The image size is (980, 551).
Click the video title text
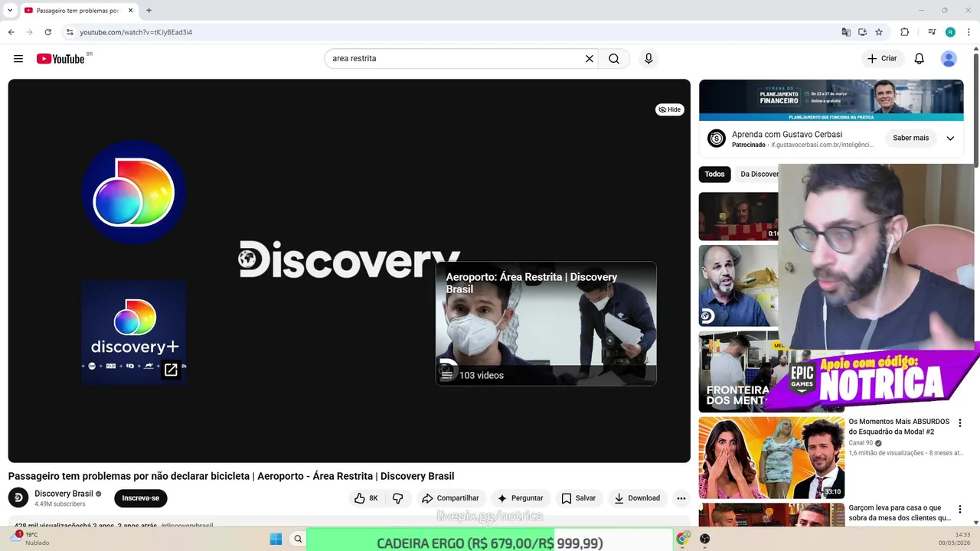click(x=231, y=476)
